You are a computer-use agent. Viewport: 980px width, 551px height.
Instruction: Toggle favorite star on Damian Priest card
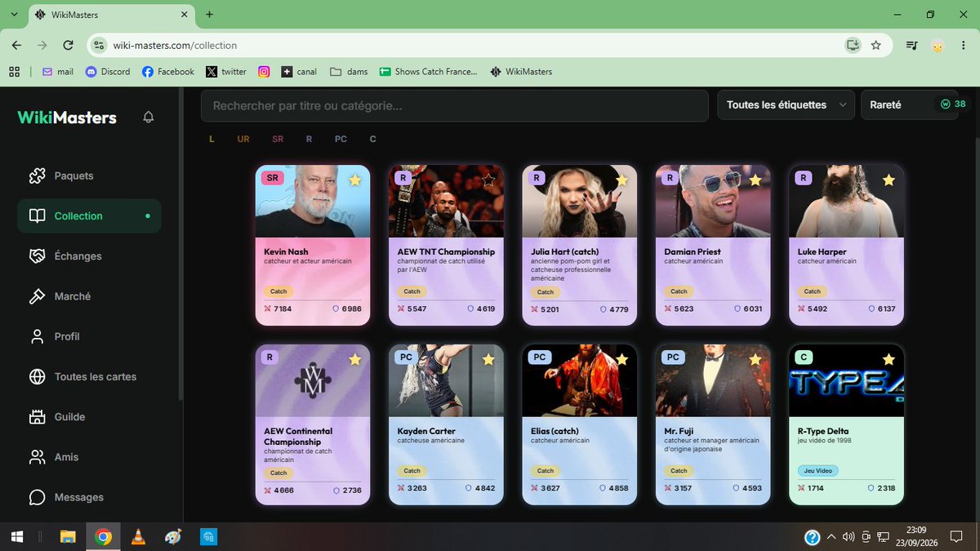point(755,180)
